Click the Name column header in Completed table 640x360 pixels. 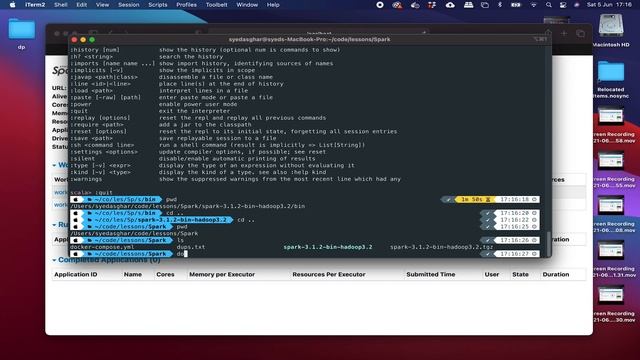pyautogui.click(x=133, y=274)
